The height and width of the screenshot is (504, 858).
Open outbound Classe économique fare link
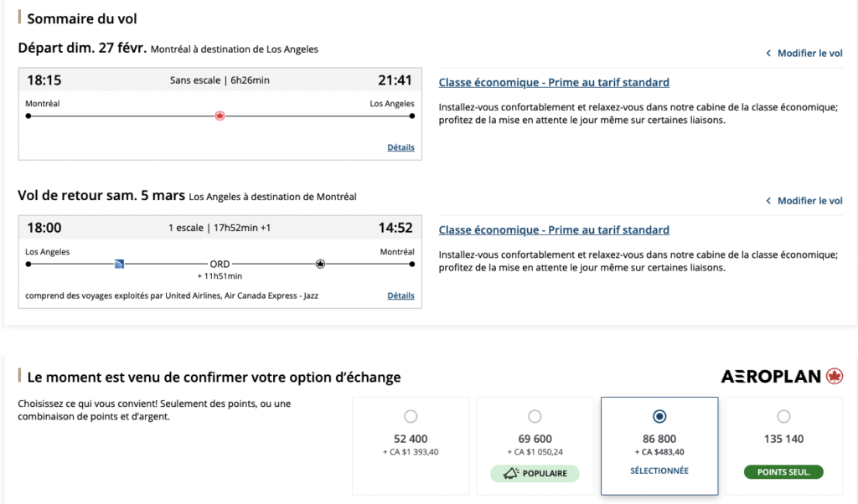(x=554, y=83)
